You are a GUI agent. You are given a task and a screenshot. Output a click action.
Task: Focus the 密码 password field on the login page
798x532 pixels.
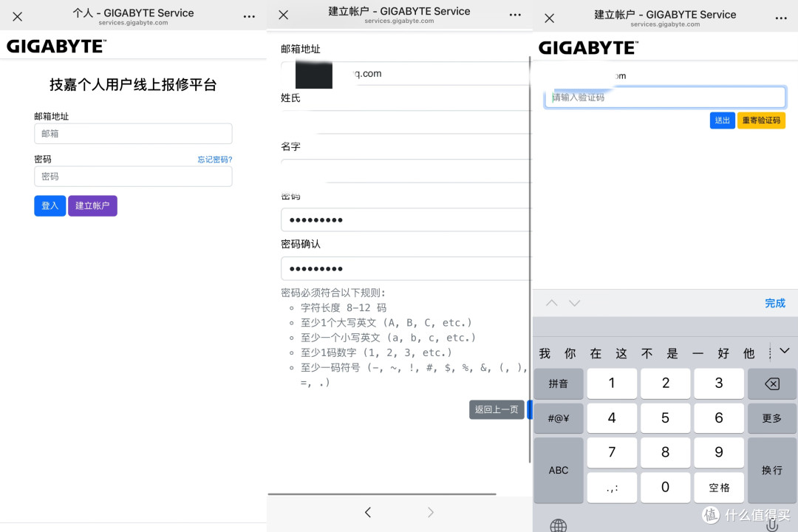[133, 176]
